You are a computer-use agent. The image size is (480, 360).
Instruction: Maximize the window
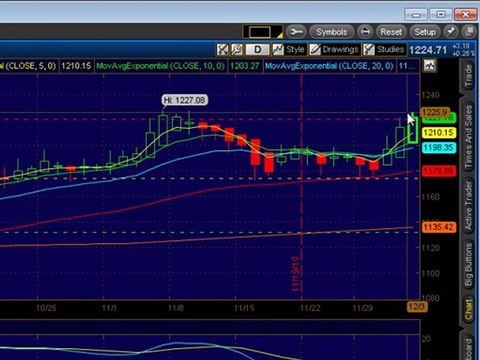point(441,15)
